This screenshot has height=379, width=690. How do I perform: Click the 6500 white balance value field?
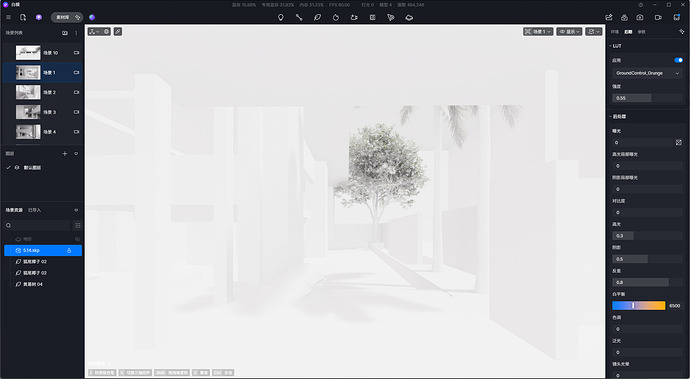[675, 305]
